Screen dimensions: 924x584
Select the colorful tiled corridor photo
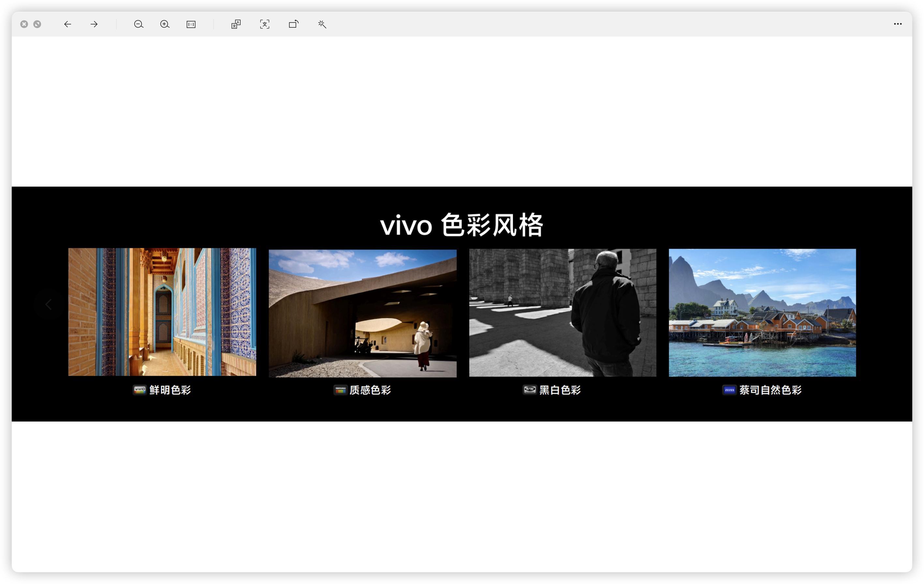162,312
